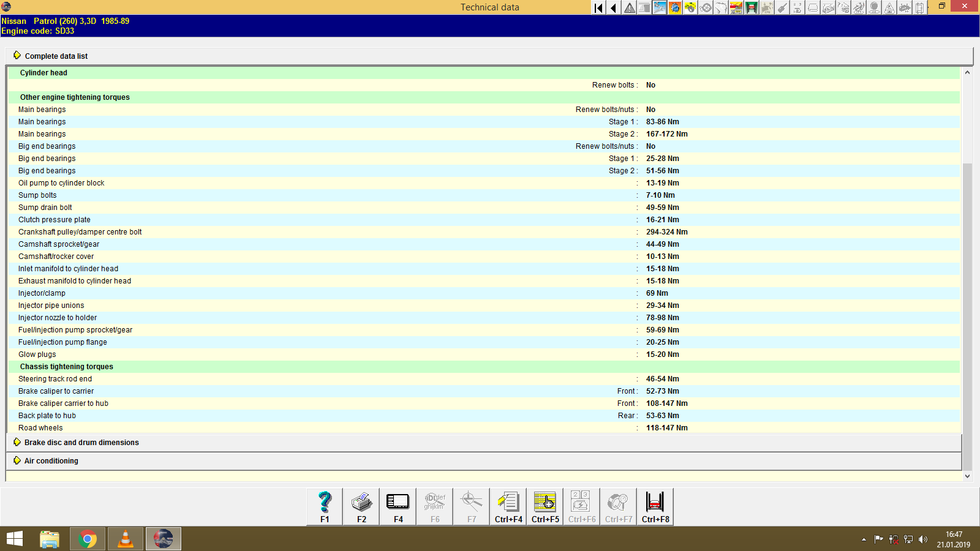Open Chrome from the taskbar

point(88,539)
